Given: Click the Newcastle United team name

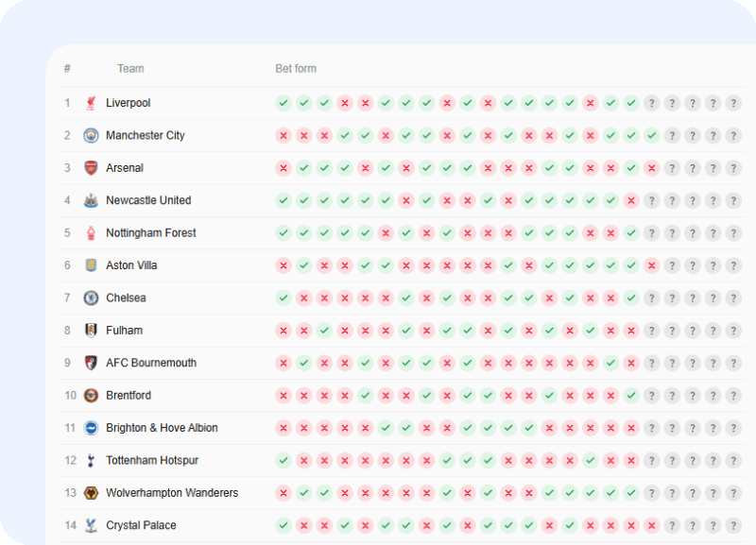Looking at the screenshot, I should click(x=148, y=200).
